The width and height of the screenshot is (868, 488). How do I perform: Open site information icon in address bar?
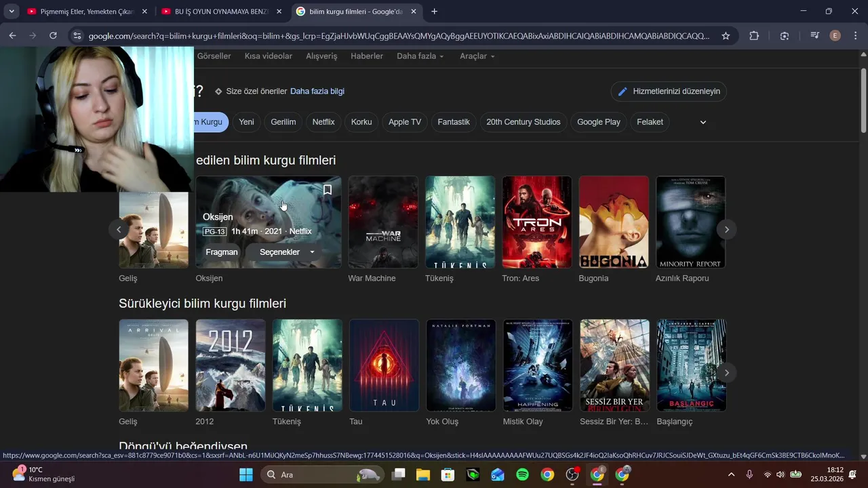pyautogui.click(x=77, y=36)
